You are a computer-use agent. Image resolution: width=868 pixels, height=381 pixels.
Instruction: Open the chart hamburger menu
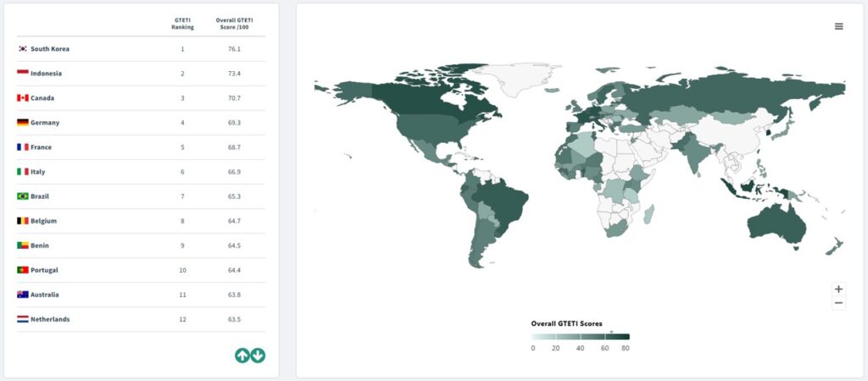click(x=838, y=26)
